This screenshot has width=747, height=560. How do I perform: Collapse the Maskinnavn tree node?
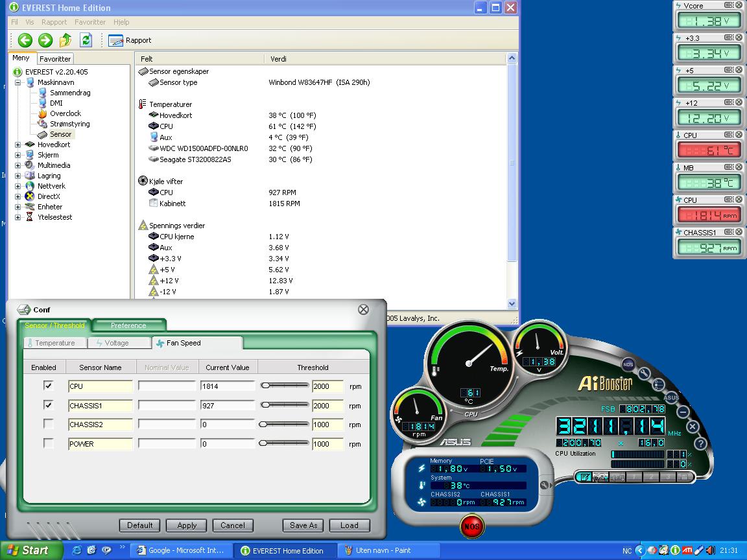(18, 82)
